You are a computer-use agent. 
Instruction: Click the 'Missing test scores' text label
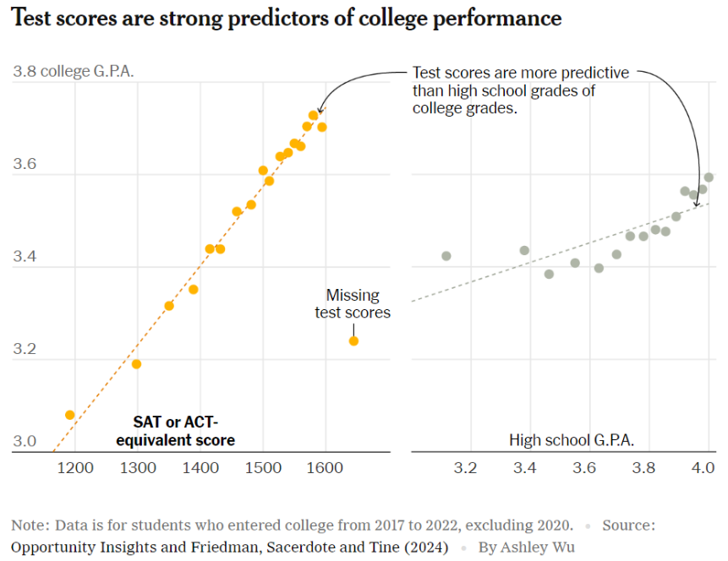(x=353, y=304)
